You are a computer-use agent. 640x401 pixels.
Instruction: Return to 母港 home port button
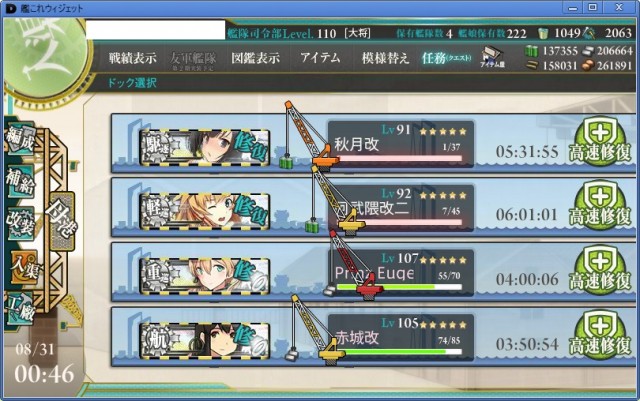[62, 221]
